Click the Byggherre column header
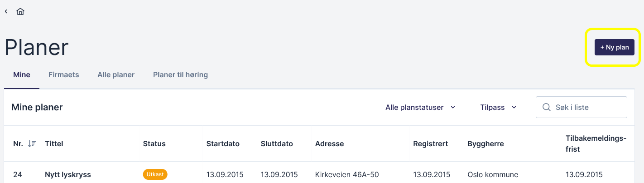Screen dimensions: 644x183 point(485,143)
